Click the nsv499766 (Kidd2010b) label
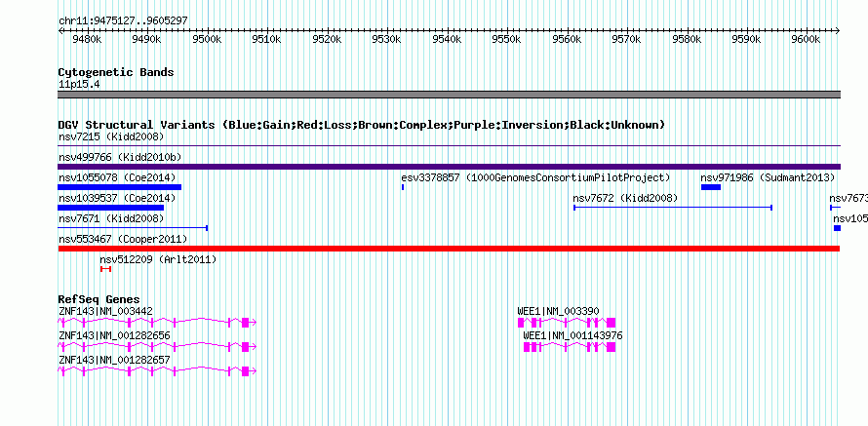 pyautogui.click(x=120, y=158)
